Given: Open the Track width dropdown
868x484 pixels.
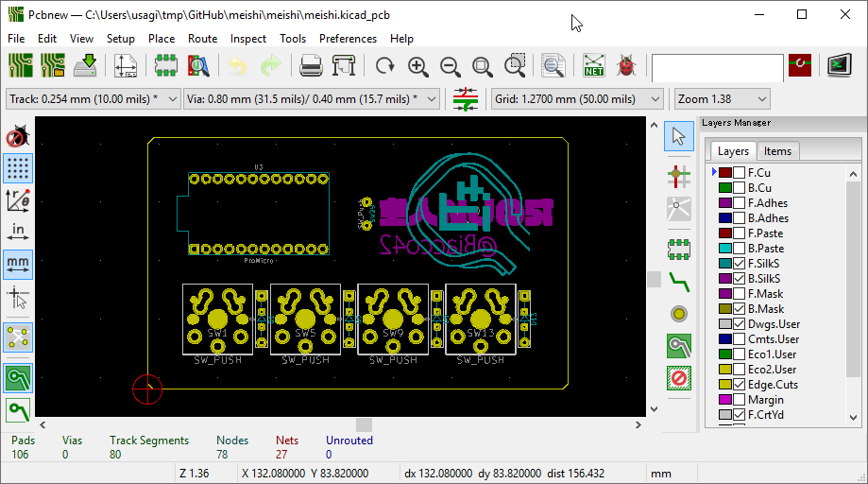Looking at the screenshot, I should (x=93, y=99).
